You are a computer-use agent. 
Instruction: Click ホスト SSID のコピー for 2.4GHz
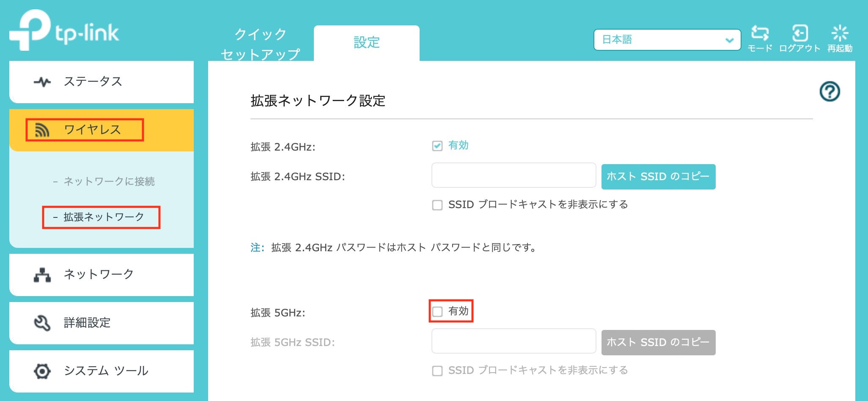[x=658, y=176]
